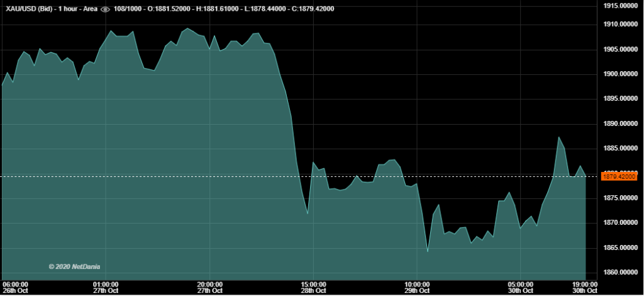Click the 108/1000 bar count text
Viewport: 644px width, 296px height.
126,9
